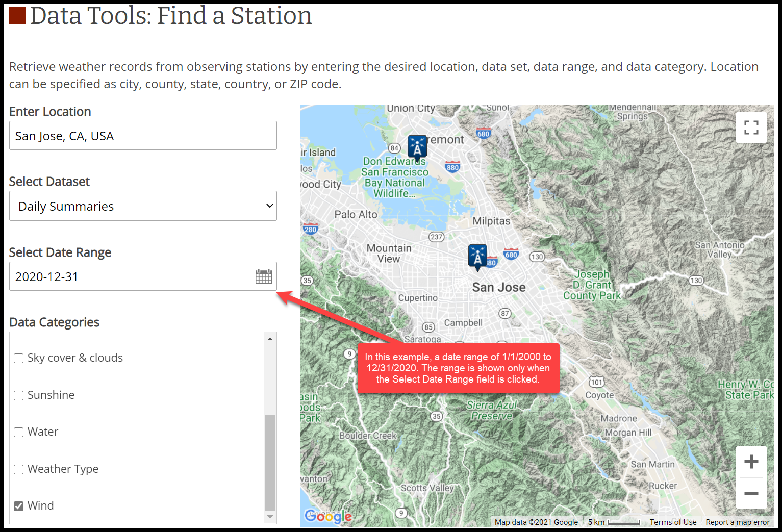This screenshot has height=532, width=782.
Task: Click Report a map error link
Action: point(737,522)
